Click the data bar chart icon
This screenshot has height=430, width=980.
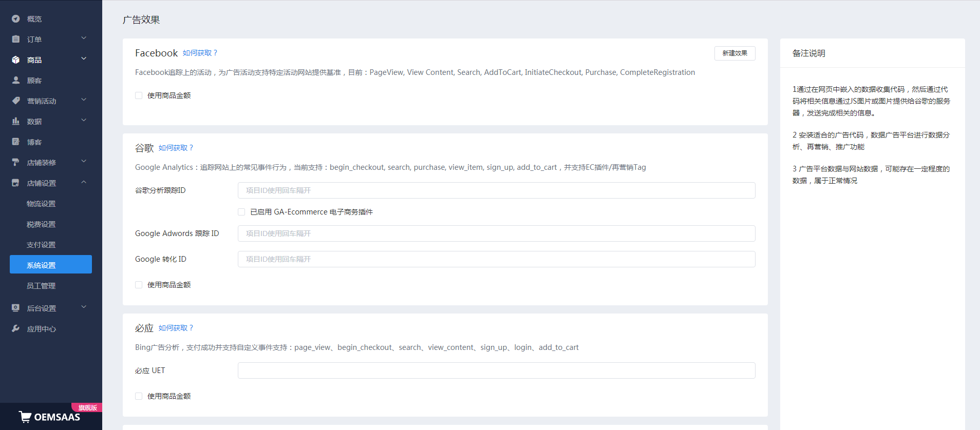pos(16,122)
